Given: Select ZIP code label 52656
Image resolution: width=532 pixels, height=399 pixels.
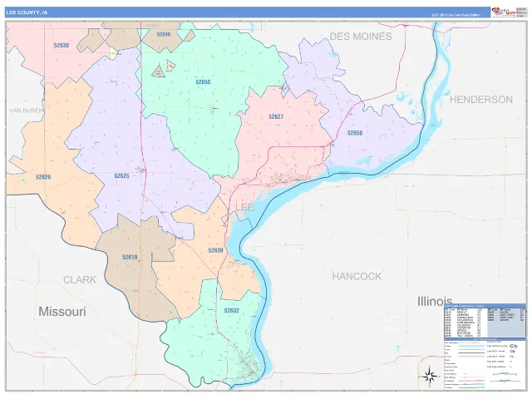Looking at the screenshot, I should click(x=203, y=81).
